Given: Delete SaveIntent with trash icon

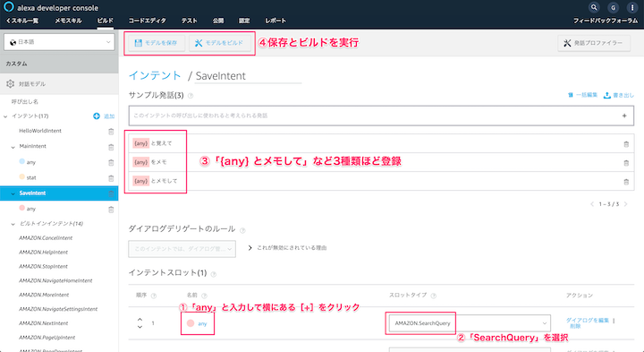Looking at the screenshot, I should 111,193.
